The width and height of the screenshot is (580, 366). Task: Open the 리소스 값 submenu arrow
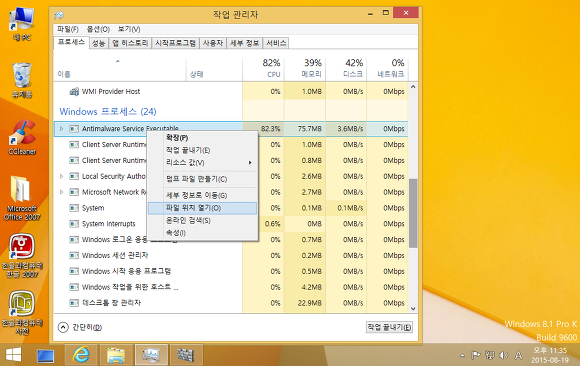(250, 163)
